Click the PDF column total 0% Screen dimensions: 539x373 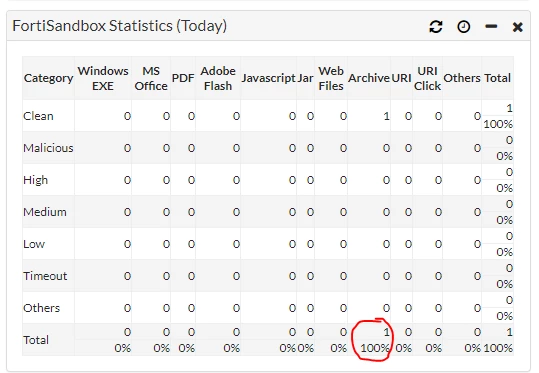click(187, 348)
